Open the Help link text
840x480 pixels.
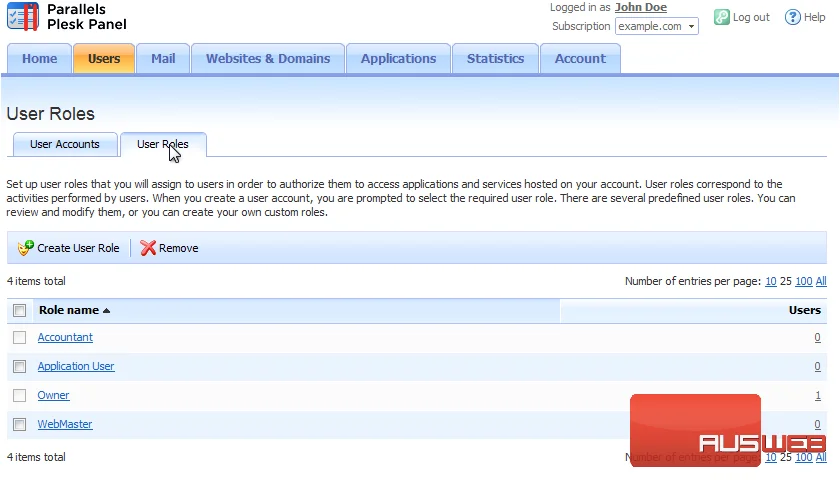pos(814,17)
